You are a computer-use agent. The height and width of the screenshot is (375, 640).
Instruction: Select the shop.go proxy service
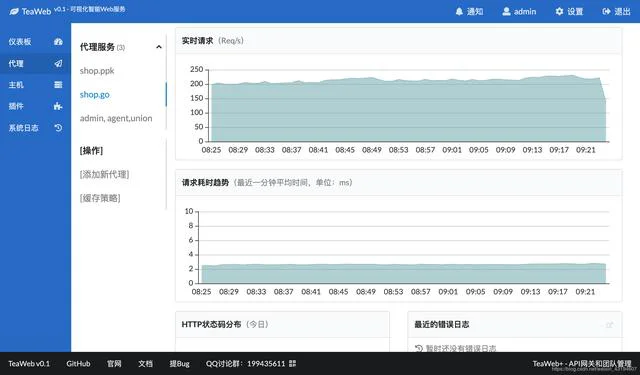point(95,95)
